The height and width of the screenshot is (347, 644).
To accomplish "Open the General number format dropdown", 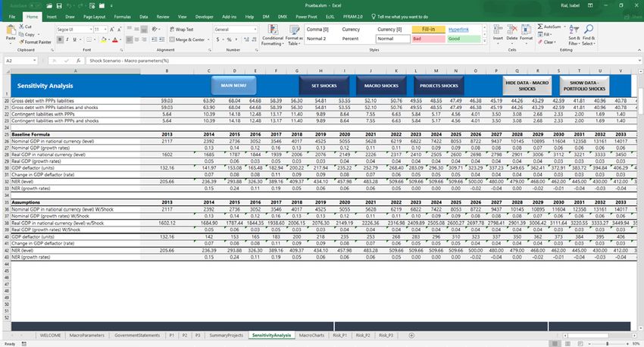I will 255,30.
